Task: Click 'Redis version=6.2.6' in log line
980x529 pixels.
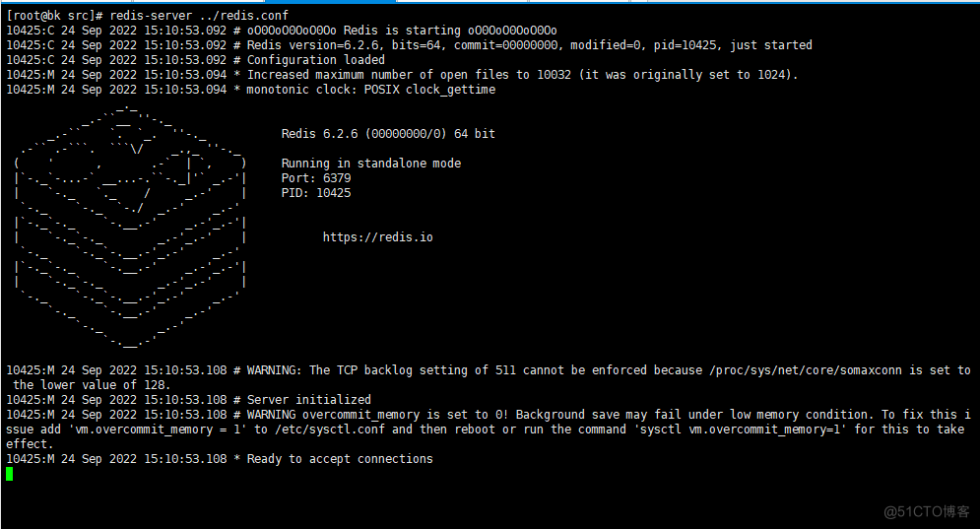Action: coord(312,45)
